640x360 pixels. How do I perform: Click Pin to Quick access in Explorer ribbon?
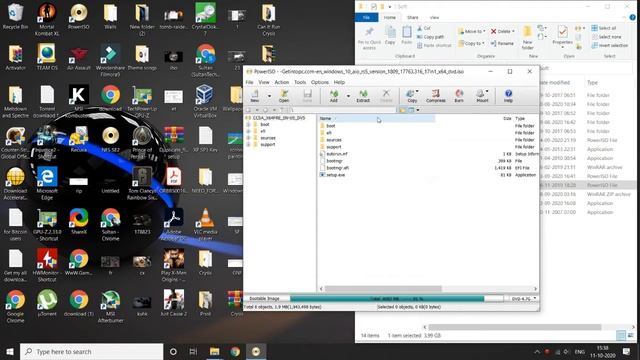(369, 39)
